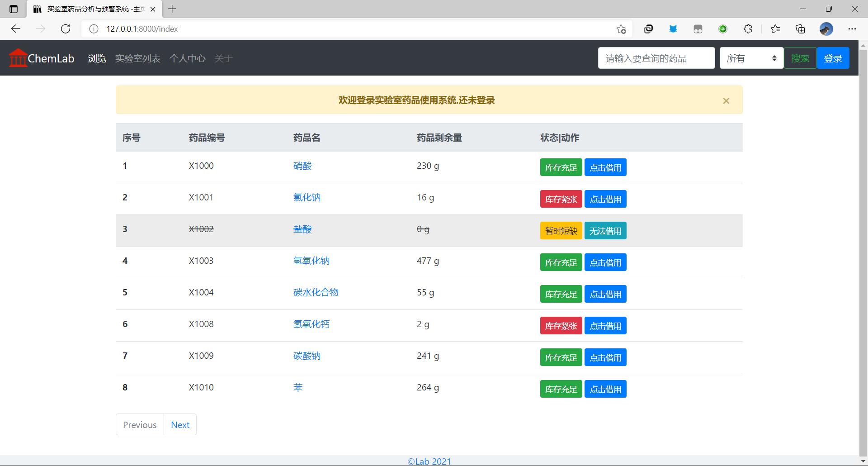868x466 pixels.
Task: Go to Next page of results
Action: click(180, 424)
